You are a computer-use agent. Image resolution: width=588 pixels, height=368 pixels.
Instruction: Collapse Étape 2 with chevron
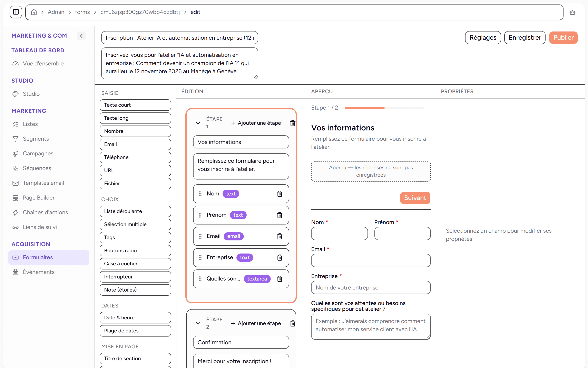point(198,323)
